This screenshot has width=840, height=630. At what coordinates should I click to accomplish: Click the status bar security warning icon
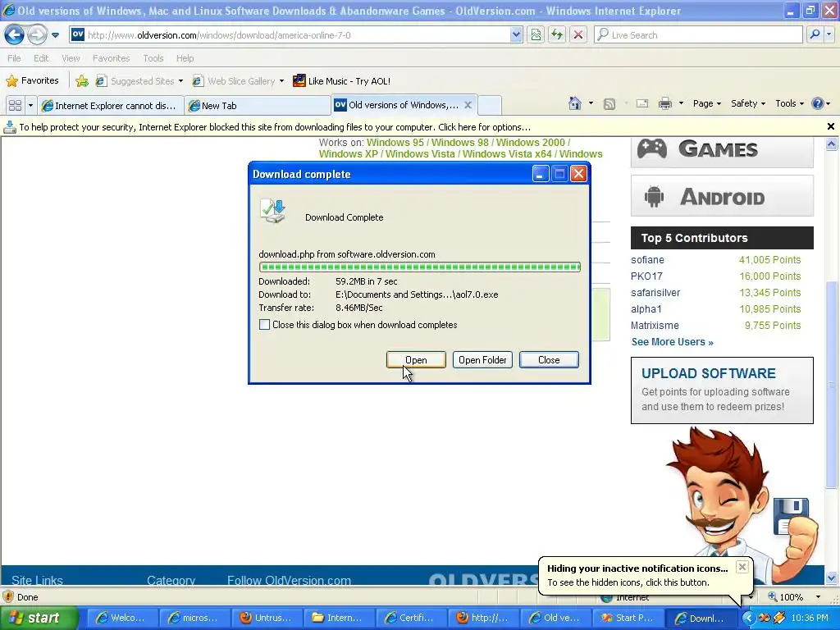pyautogui.click(x=7, y=597)
